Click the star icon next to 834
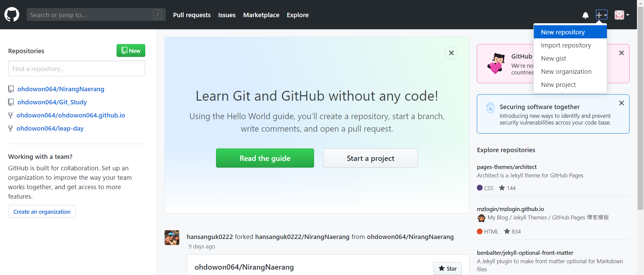644x275 pixels. (507, 231)
